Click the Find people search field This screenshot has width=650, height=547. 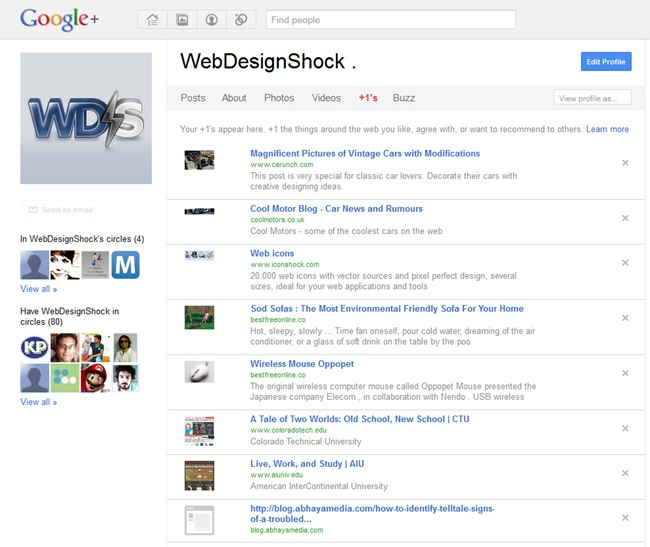pyautogui.click(x=390, y=19)
